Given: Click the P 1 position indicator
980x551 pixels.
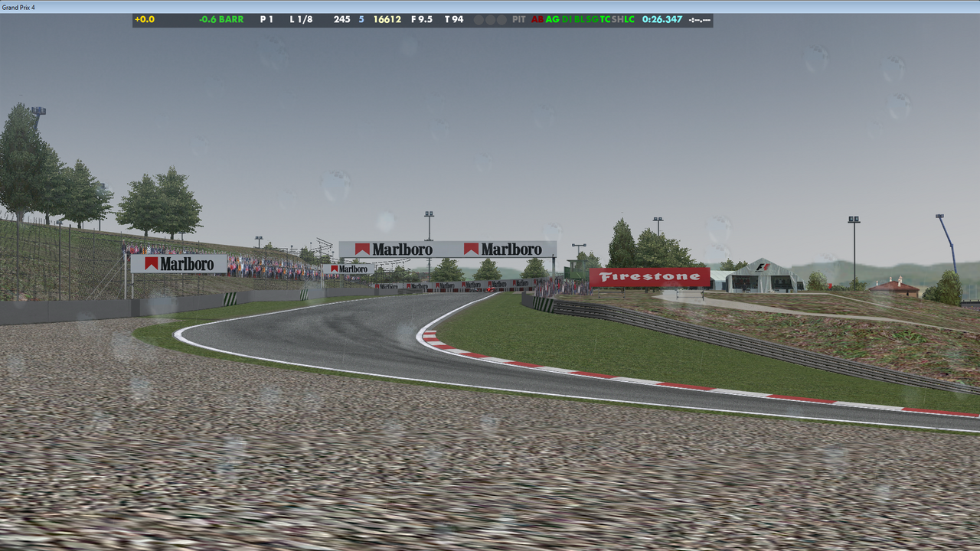Looking at the screenshot, I should tap(266, 19).
